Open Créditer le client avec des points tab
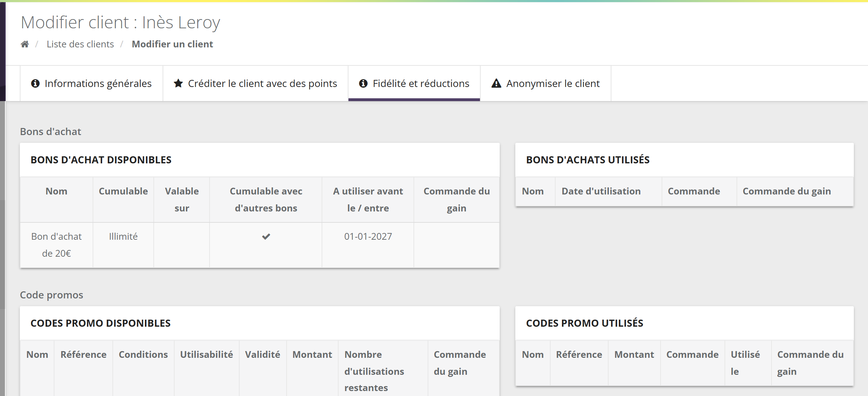Viewport: 868px width, 396px height. click(x=256, y=83)
